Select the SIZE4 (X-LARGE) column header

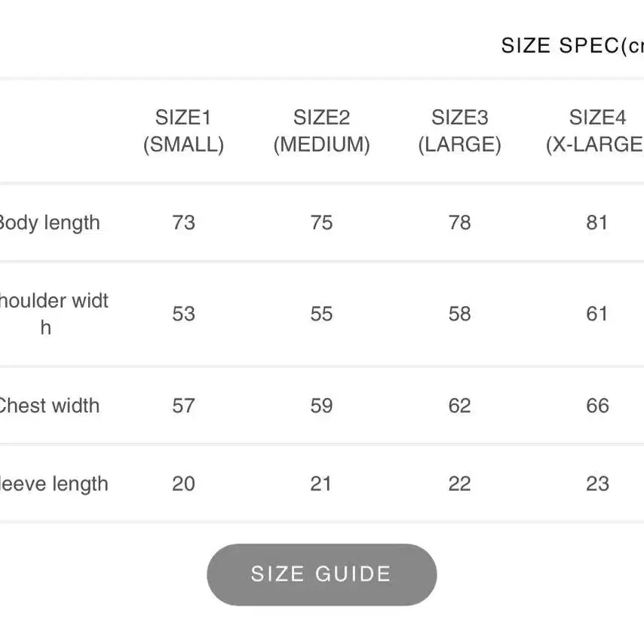[595, 131]
